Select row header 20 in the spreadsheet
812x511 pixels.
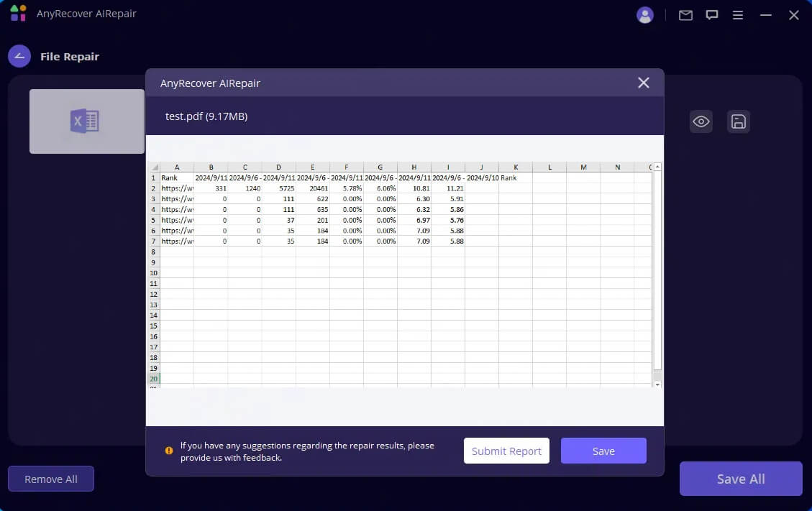pos(153,377)
